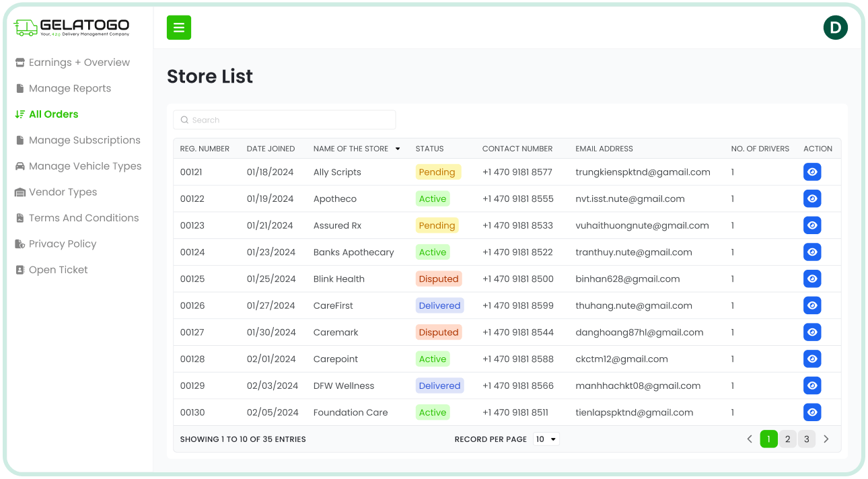The height and width of the screenshot is (479, 868).
Task: Sort by Name of the Store arrow
Action: click(398, 149)
